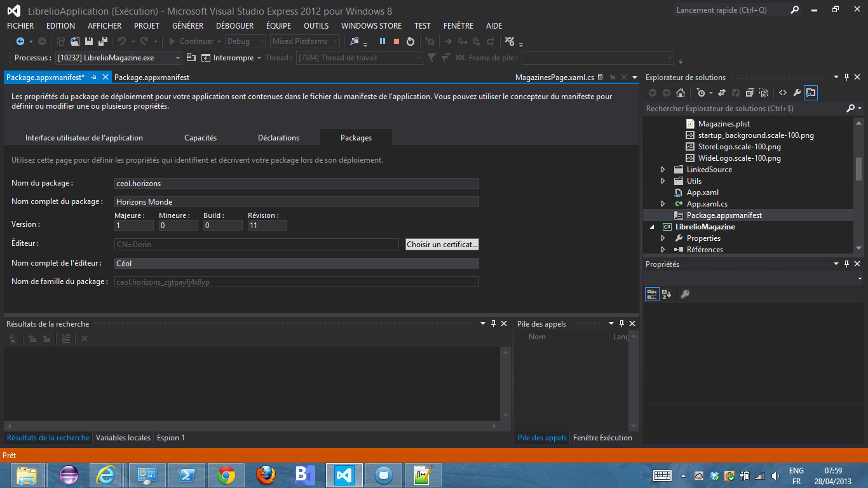868x488 pixels.
Task: Pause debugging with the blue pause icon
Action: click(x=383, y=41)
